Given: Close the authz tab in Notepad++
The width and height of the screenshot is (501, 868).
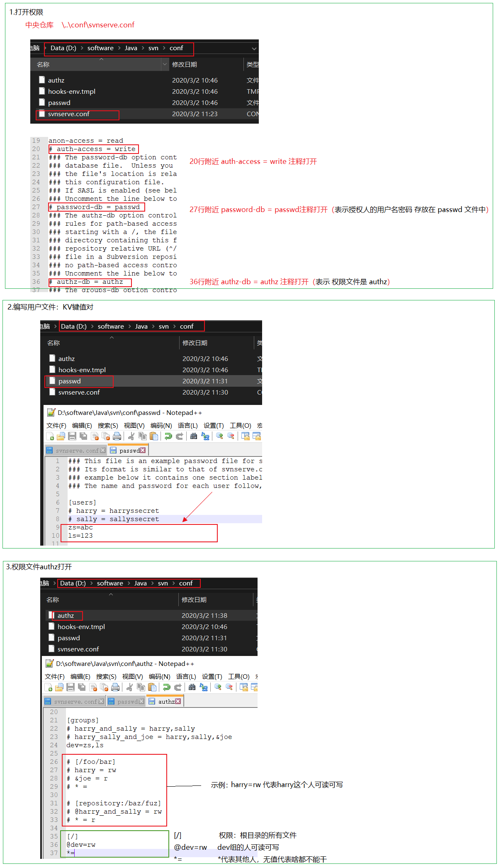Looking at the screenshot, I should [x=178, y=701].
